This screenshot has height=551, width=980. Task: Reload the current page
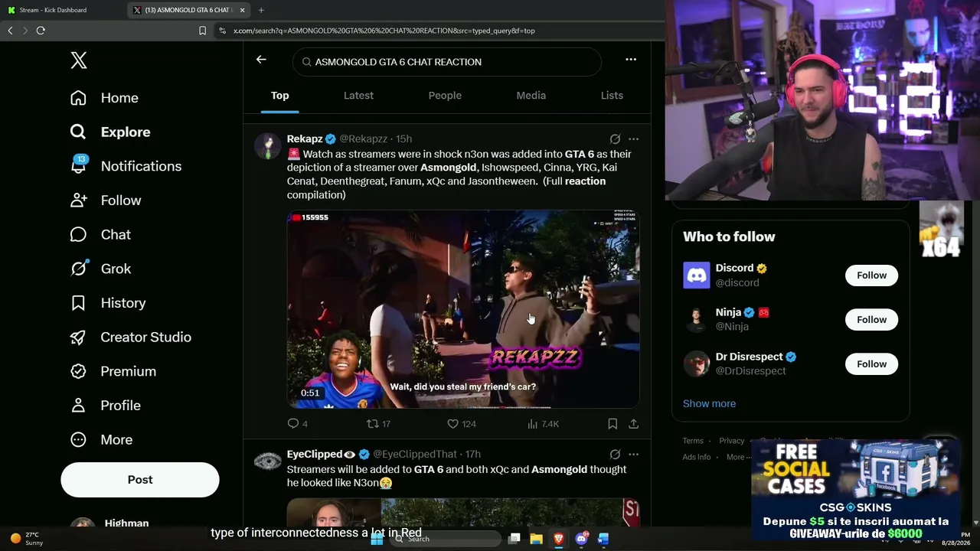click(x=41, y=31)
